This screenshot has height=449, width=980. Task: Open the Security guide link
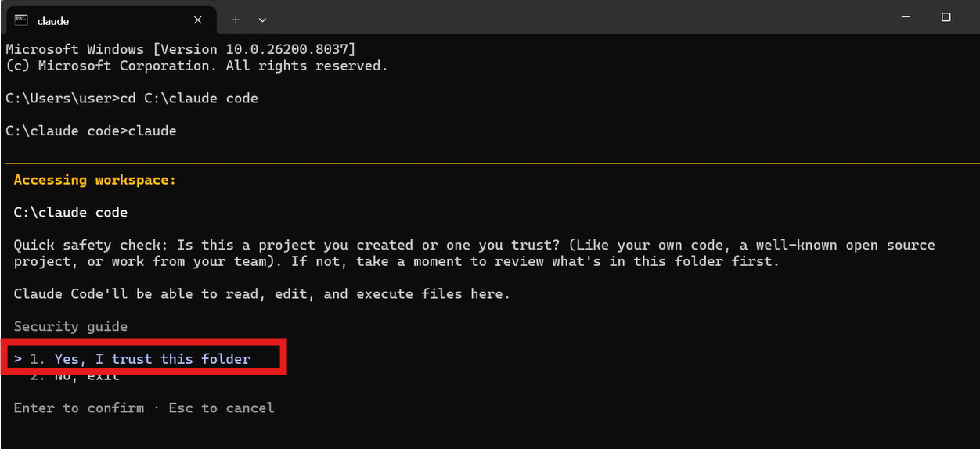(x=70, y=326)
